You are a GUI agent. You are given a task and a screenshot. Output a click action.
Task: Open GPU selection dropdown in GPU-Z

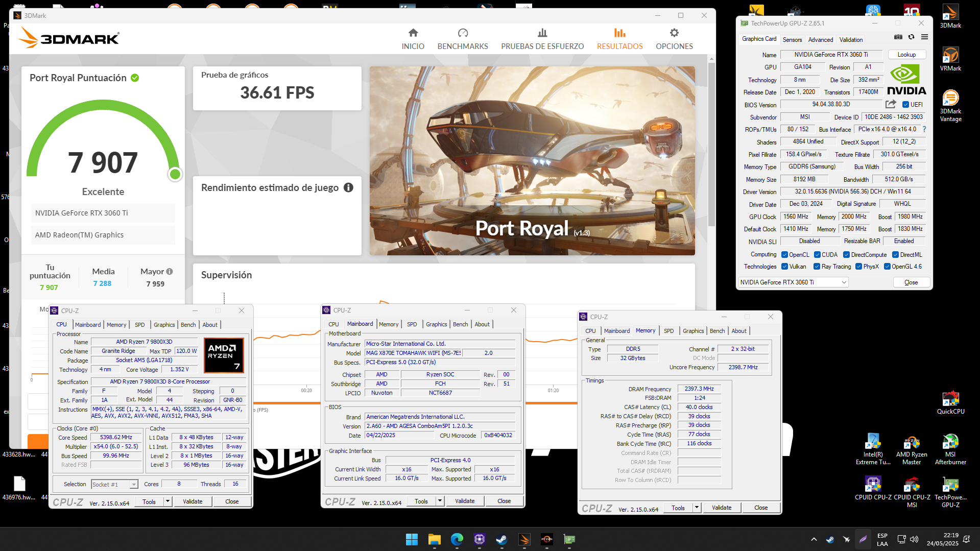[794, 282]
